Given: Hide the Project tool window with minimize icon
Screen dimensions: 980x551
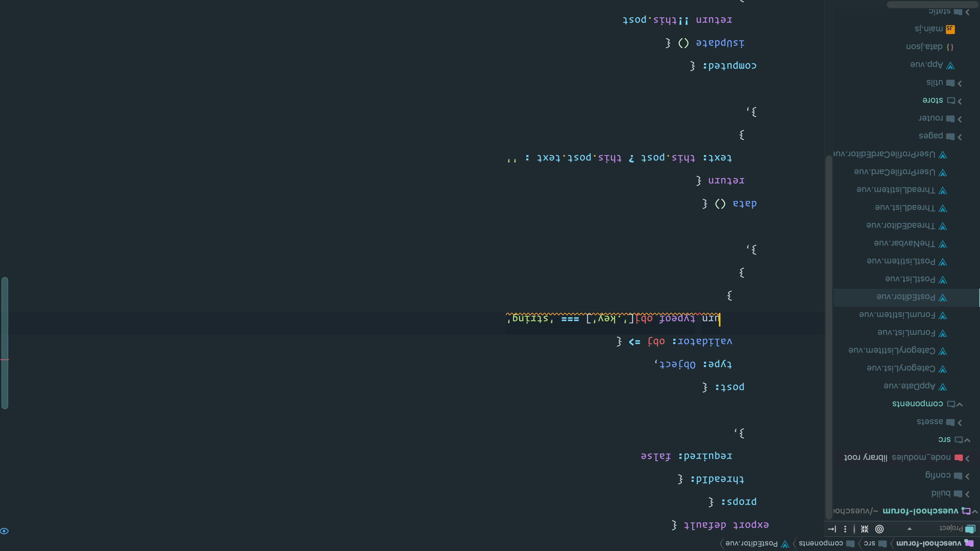Looking at the screenshot, I should pos(832,529).
